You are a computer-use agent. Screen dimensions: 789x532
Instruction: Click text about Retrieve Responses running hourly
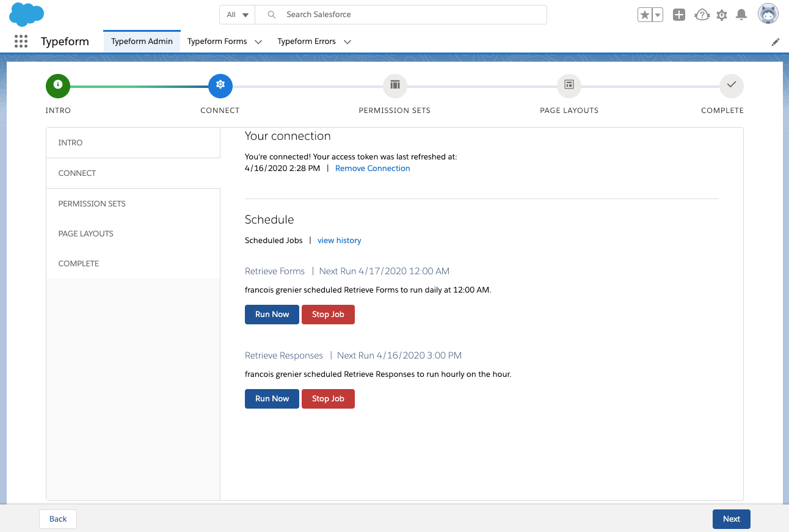point(378,374)
